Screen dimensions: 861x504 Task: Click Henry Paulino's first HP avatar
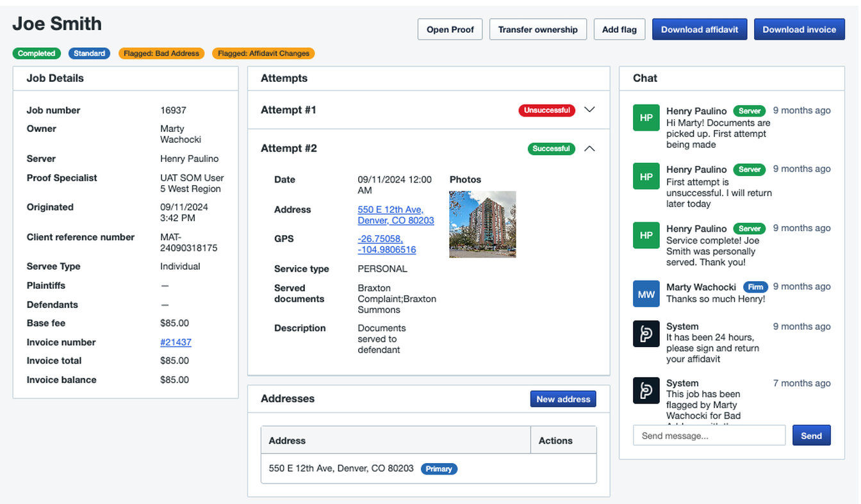646,118
